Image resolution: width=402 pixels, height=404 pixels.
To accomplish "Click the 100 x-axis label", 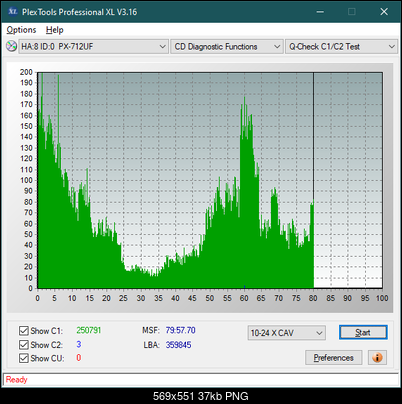I will click(382, 298).
